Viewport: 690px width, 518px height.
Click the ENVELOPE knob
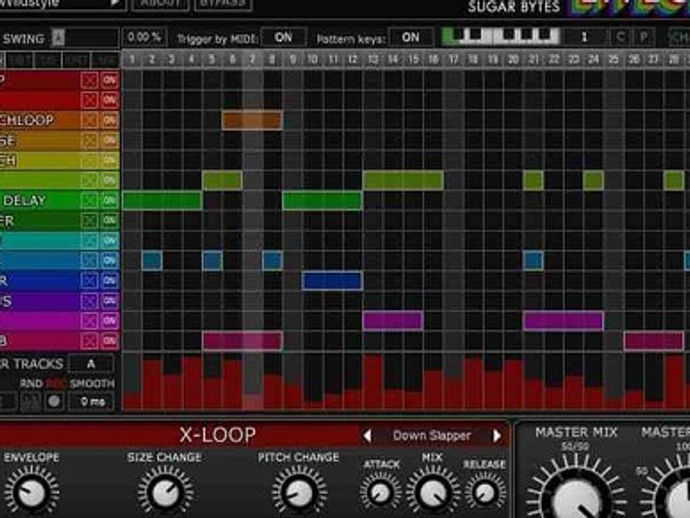click(x=31, y=492)
